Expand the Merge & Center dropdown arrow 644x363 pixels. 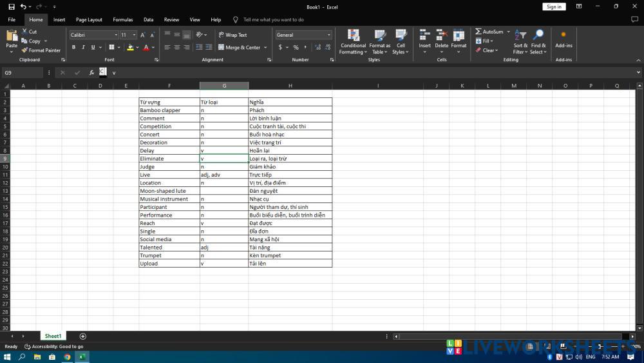pos(265,48)
